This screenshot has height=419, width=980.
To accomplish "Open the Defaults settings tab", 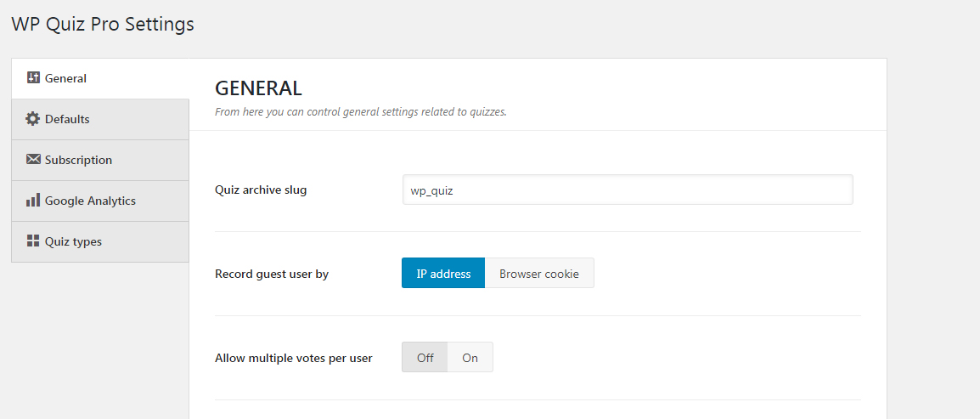I will (x=100, y=120).
